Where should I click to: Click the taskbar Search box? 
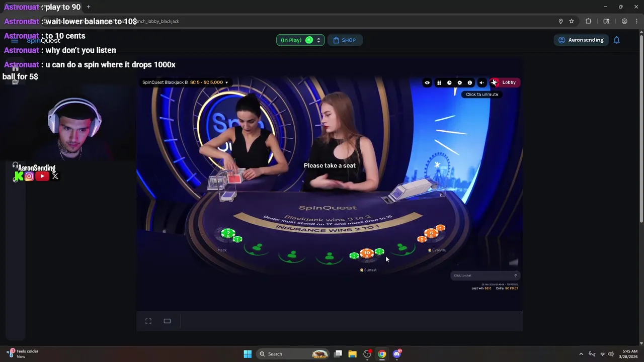tap(293, 354)
